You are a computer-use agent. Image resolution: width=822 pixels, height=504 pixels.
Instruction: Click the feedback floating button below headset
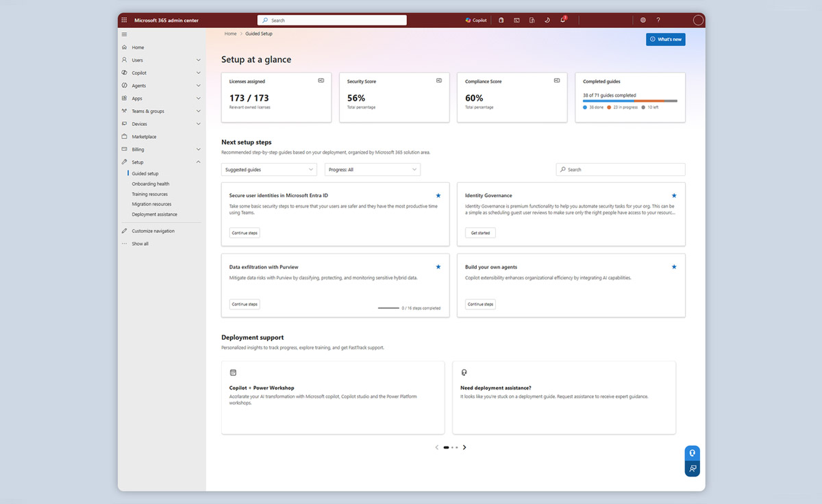point(693,469)
